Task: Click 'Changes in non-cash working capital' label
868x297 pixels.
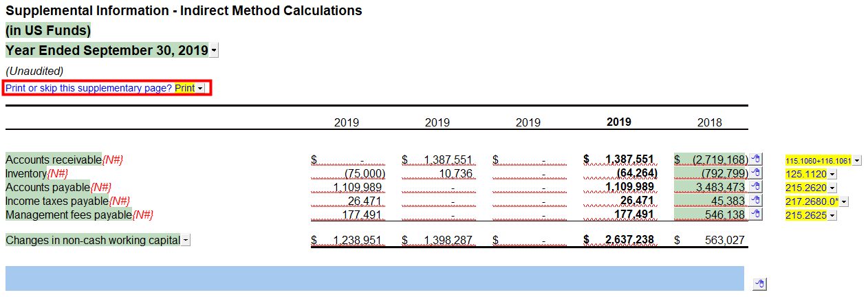Action: (x=93, y=240)
